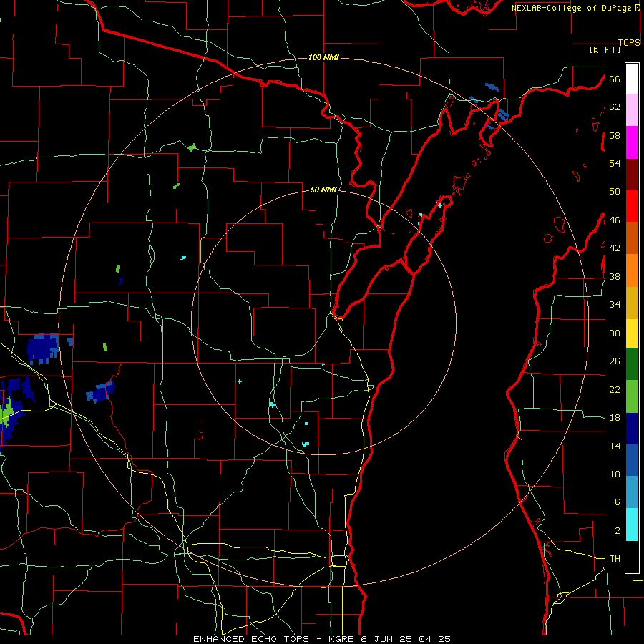Click the TH legend label

pos(615,559)
